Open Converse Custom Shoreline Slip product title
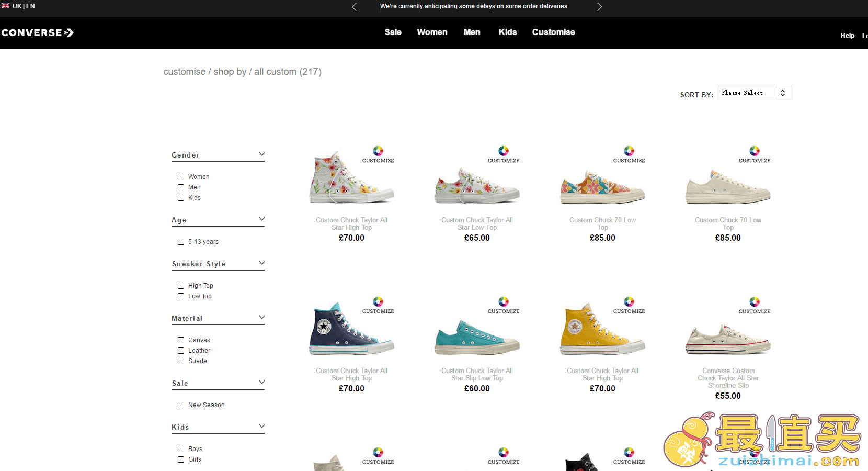The height and width of the screenshot is (471, 868). [x=728, y=378]
